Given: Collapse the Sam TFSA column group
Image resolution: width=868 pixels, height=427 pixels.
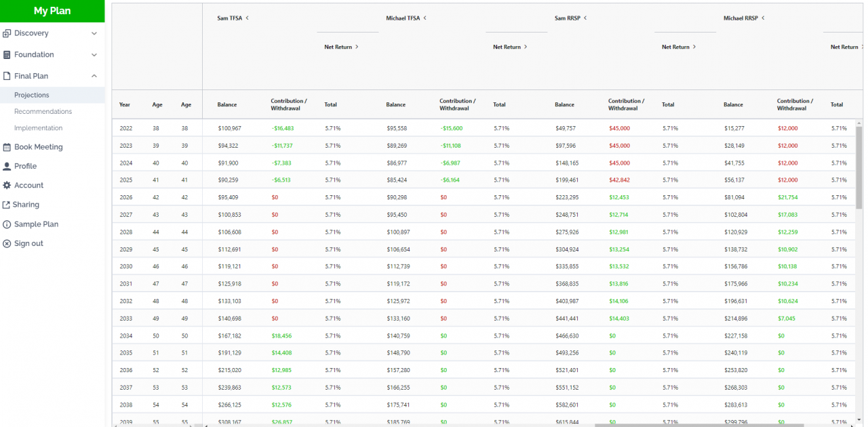Looking at the screenshot, I should (248, 18).
